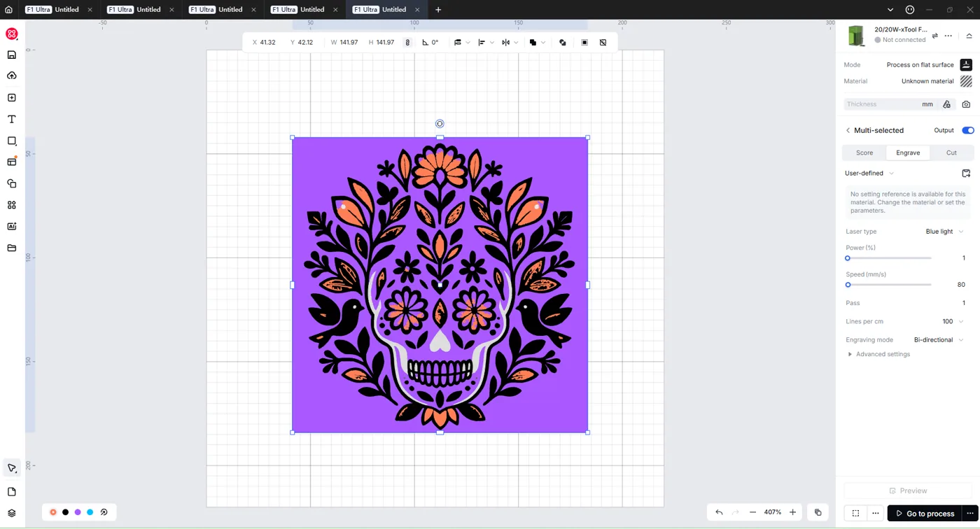Zoom in with the plus button
Viewport: 980px width, 529px height.
793,512
